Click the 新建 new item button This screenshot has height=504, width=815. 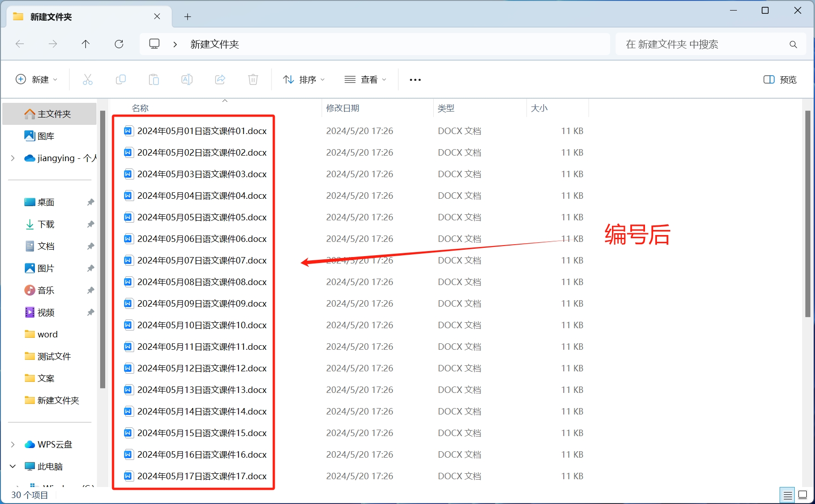tap(37, 79)
